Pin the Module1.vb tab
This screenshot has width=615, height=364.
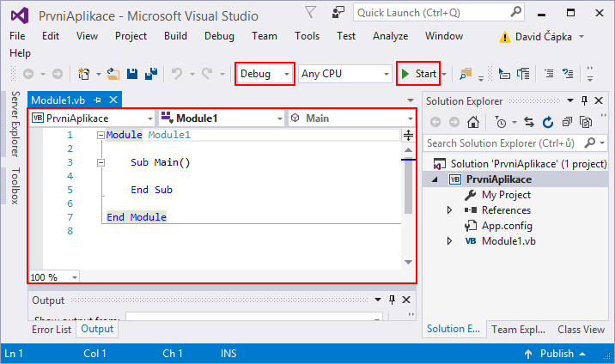pos(97,100)
